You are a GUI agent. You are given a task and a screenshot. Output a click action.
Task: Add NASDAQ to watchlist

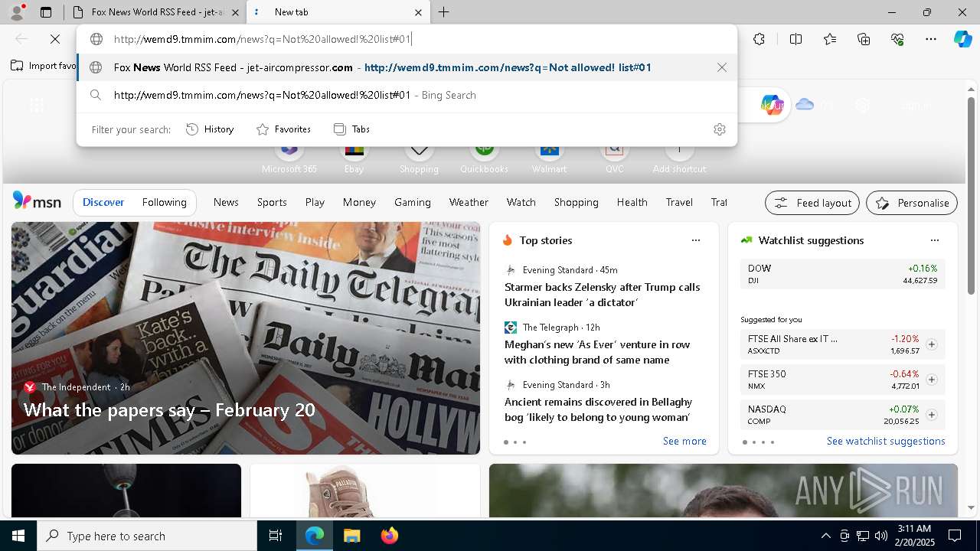931,415
